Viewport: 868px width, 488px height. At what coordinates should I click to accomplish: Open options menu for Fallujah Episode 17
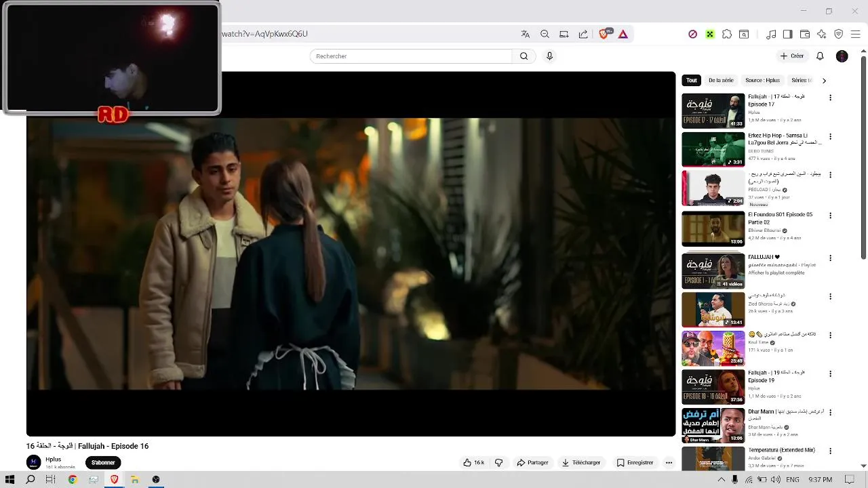tap(830, 98)
